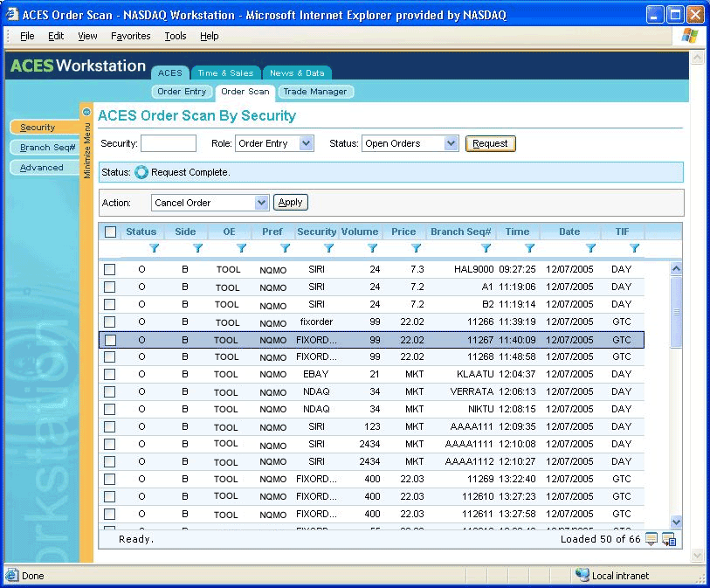Click the Local intranet zone icon in the status bar
Image resolution: width=710 pixels, height=588 pixels.
[x=582, y=575]
